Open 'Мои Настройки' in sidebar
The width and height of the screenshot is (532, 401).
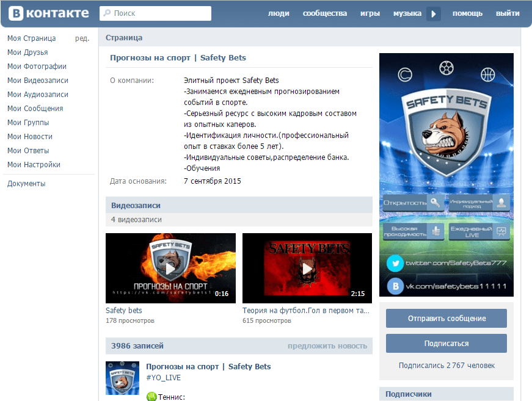pyautogui.click(x=34, y=165)
